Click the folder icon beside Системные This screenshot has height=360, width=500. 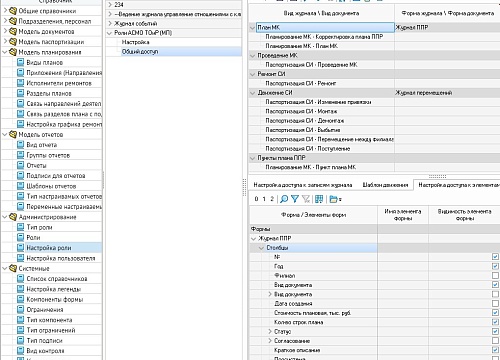[13, 268]
